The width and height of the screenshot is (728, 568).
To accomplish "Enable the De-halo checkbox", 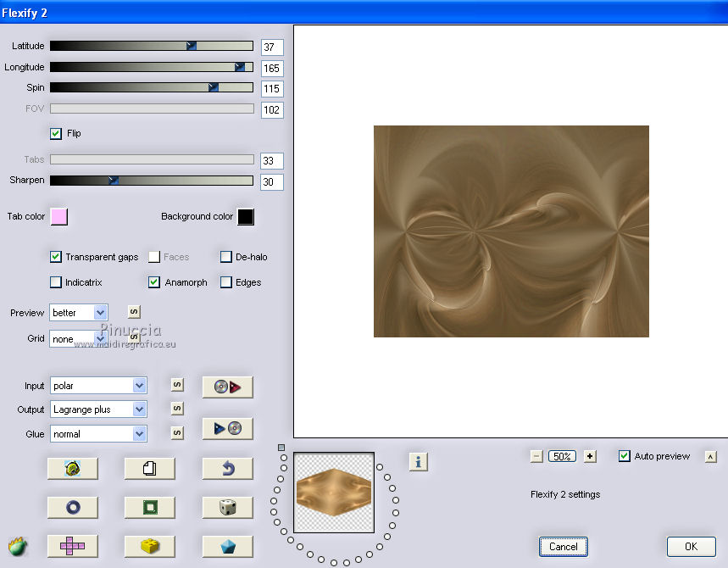I will click(x=226, y=257).
